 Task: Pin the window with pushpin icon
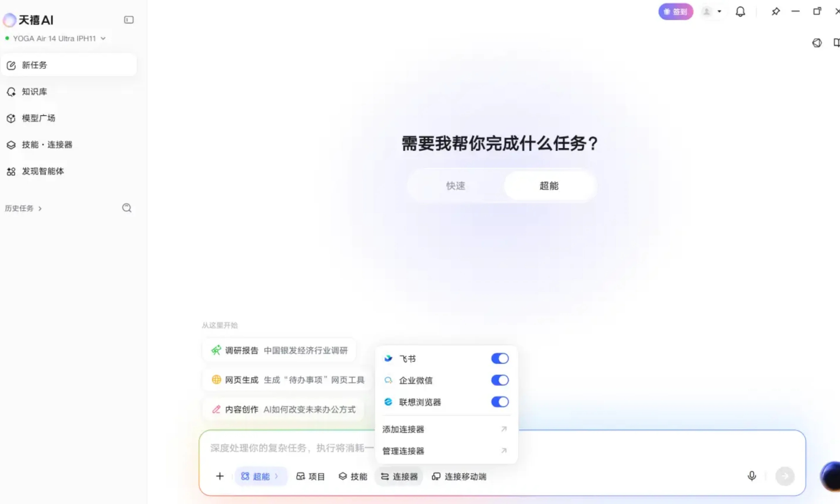776,11
